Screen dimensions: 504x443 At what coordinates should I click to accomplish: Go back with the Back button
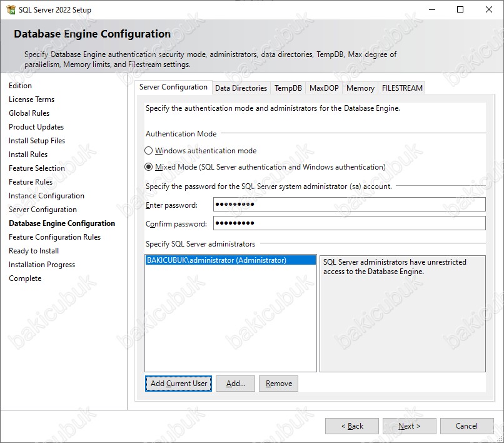click(352, 426)
